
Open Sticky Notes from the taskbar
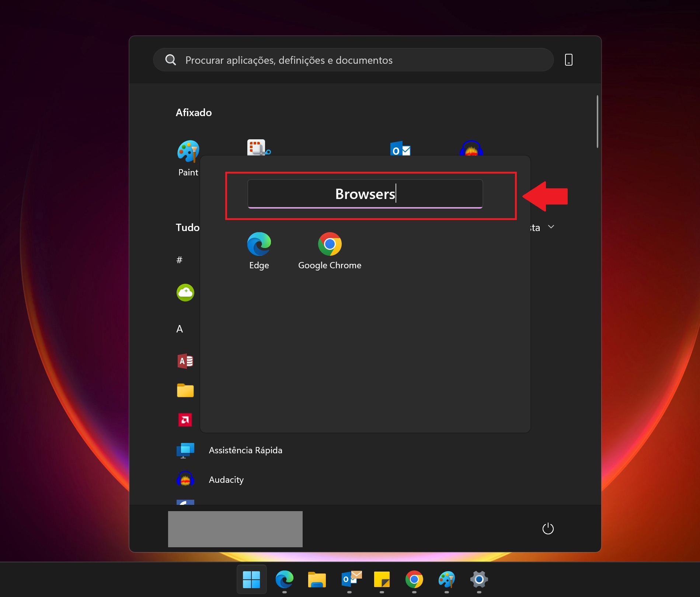[x=382, y=580]
